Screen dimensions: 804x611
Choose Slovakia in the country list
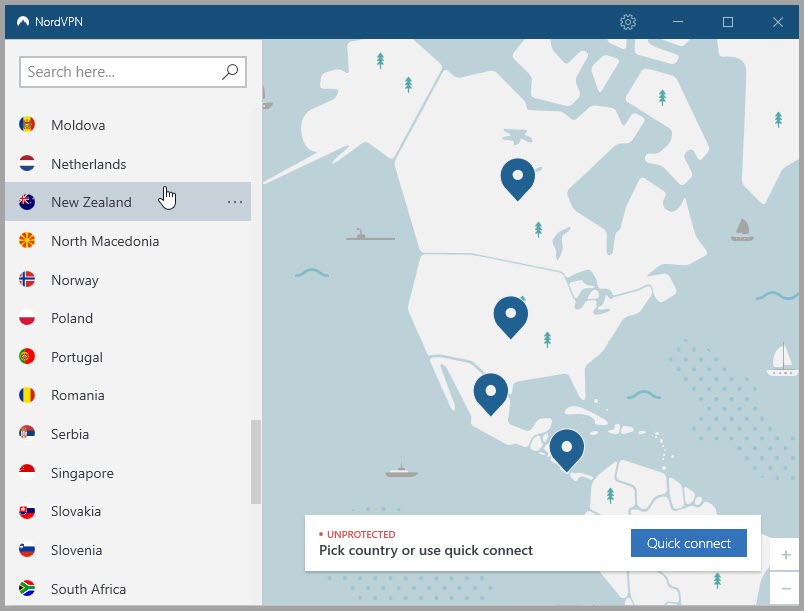(128, 511)
